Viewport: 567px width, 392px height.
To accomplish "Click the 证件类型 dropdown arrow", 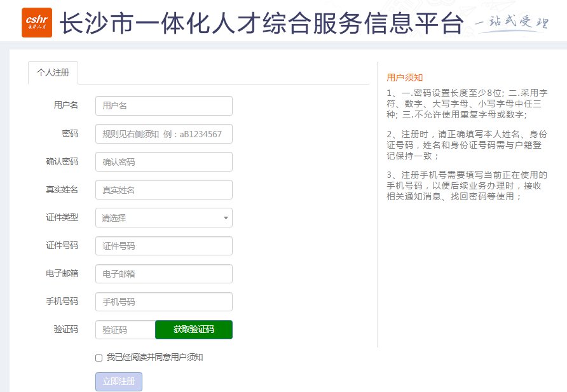I will pyautogui.click(x=225, y=218).
